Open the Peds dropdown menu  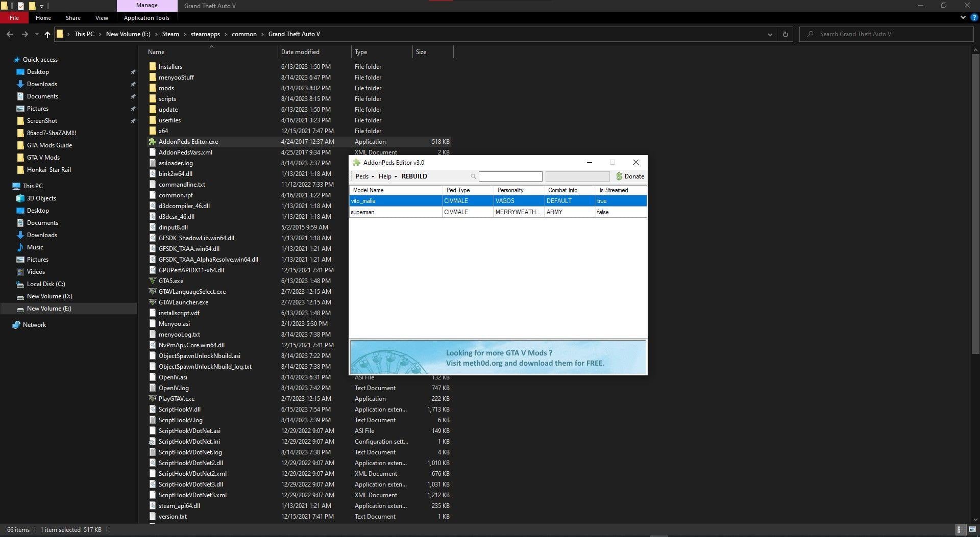point(364,176)
